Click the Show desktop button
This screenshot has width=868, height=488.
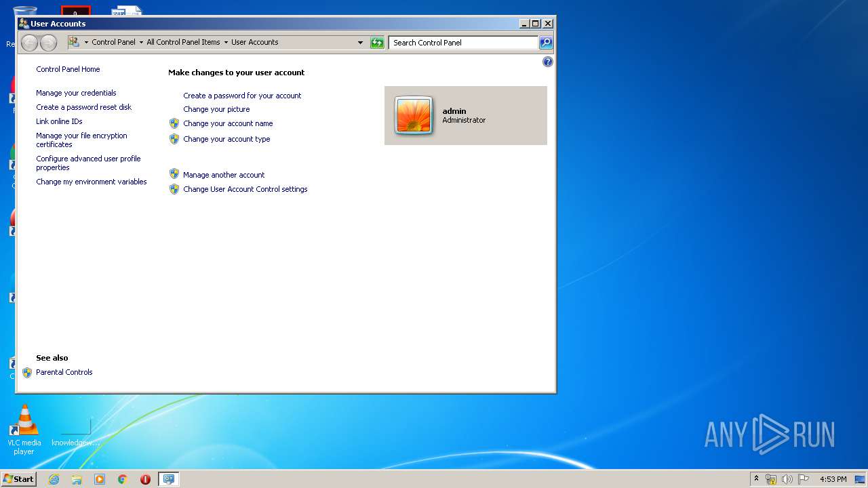861,479
